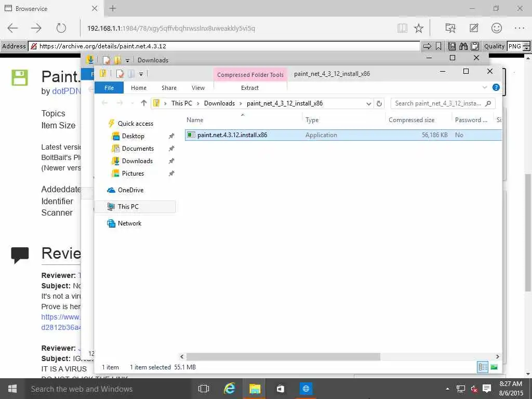Switch to large thumbnails view button

click(494, 367)
